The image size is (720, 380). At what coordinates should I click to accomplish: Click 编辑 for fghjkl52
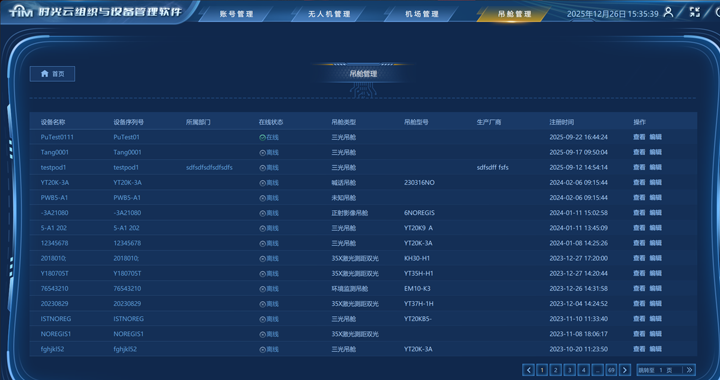(x=656, y=349)
